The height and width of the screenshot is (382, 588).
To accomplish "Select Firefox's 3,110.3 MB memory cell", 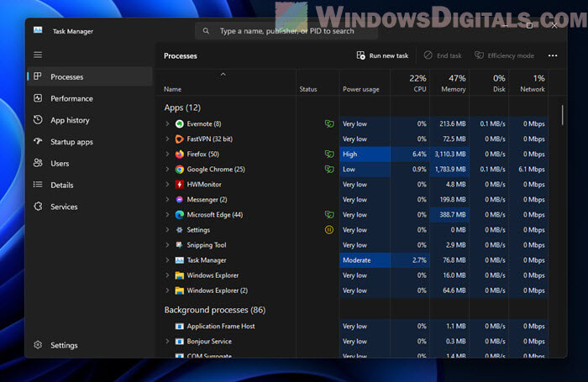I will coord(449,154).
